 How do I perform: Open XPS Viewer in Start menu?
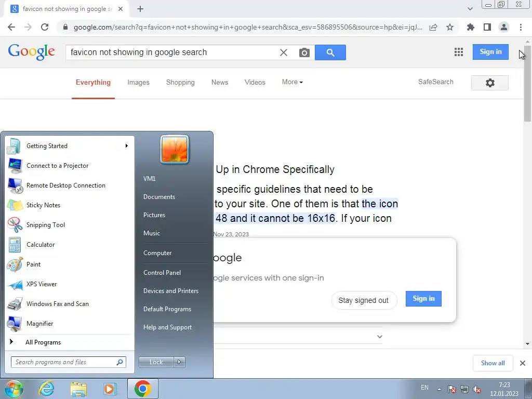pyautogui.click(x=70, y=284)
